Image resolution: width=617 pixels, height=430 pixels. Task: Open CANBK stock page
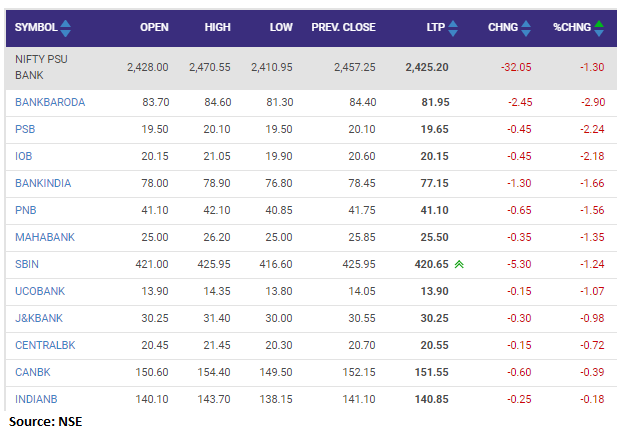coord(32,372)
